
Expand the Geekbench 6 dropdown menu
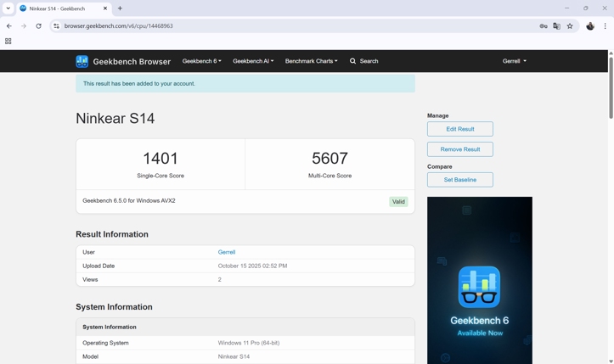(x=201, y=61)
